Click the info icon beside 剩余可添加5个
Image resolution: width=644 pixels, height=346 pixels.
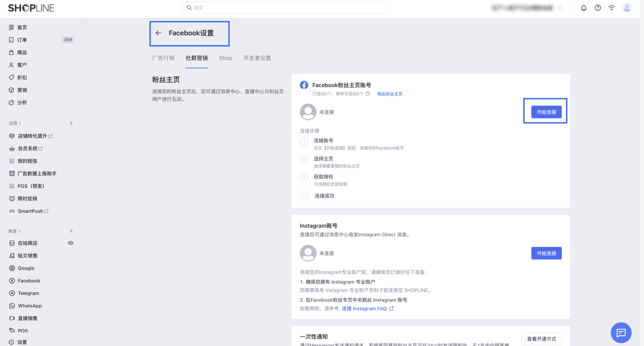click(368, 94)
